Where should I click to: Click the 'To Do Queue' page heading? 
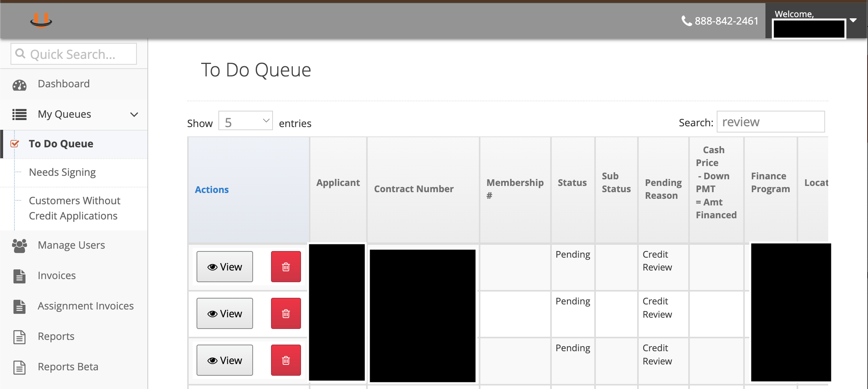pyautogui.click(x=256, y=70)
